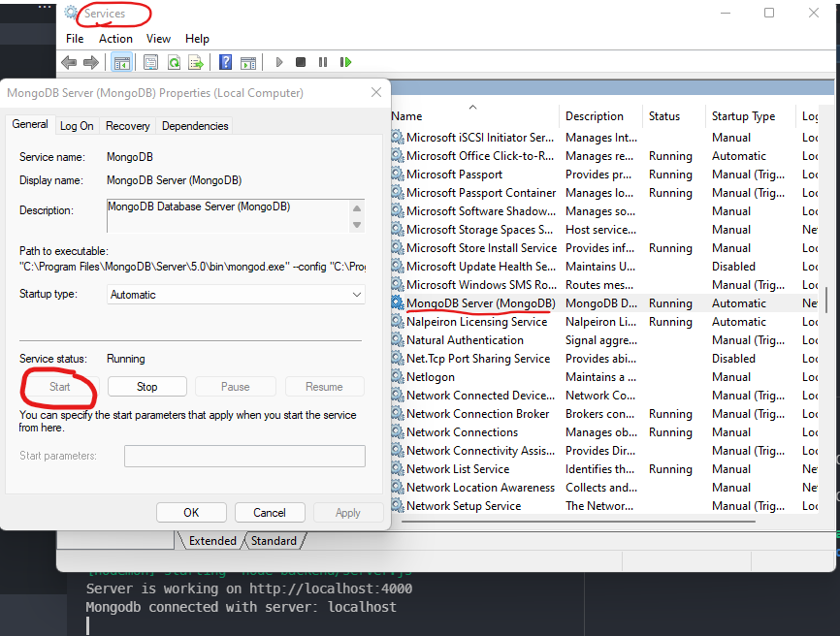Select Natural Authentication service gear icon

point(397,340)
